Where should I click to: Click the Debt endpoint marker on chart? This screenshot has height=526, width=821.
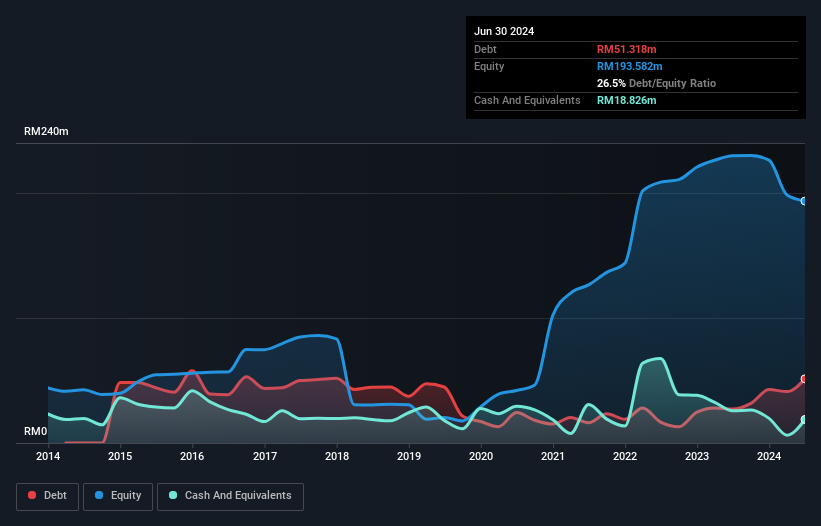pos(804,379)
